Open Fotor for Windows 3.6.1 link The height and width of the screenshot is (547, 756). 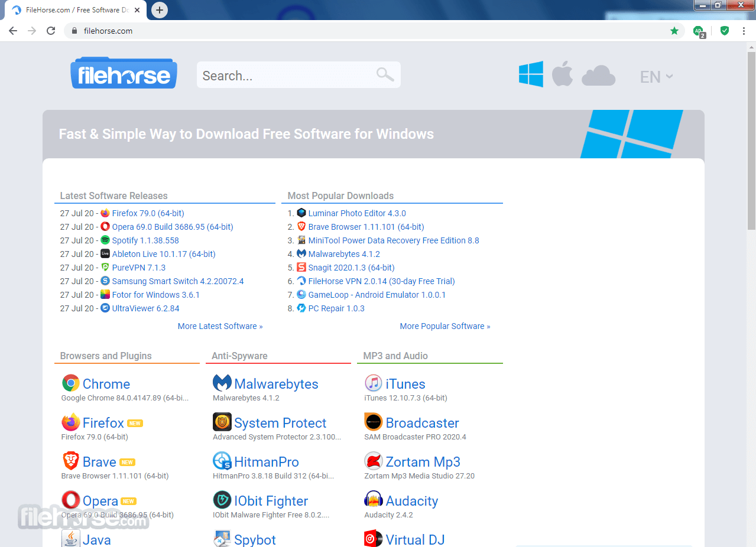pos(156,295)
